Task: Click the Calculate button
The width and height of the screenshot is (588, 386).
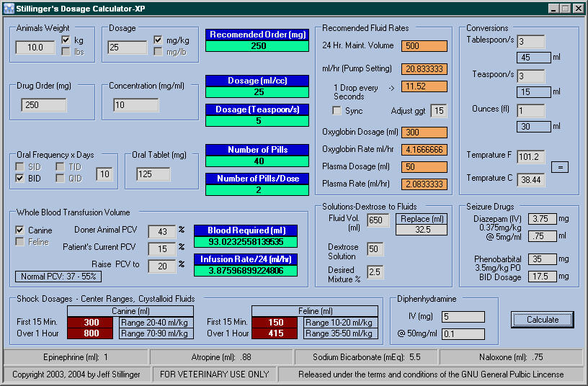Action: tap(543, 319)
